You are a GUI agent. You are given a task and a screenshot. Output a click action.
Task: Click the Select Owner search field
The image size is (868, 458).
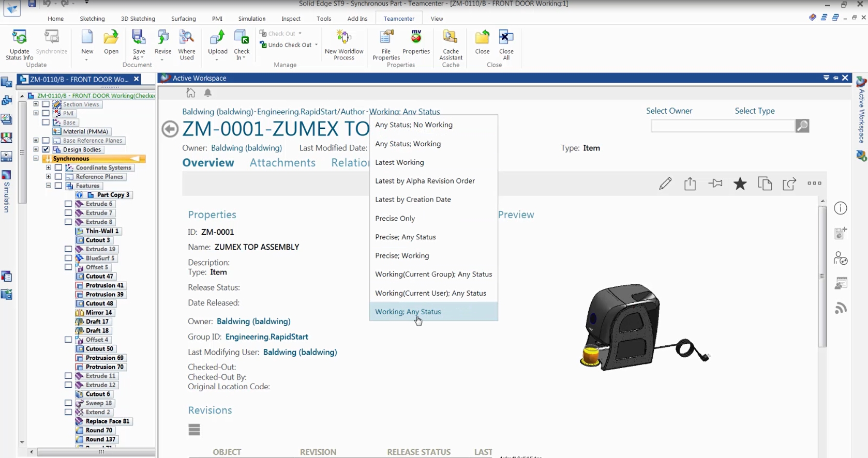coord(723,126)
